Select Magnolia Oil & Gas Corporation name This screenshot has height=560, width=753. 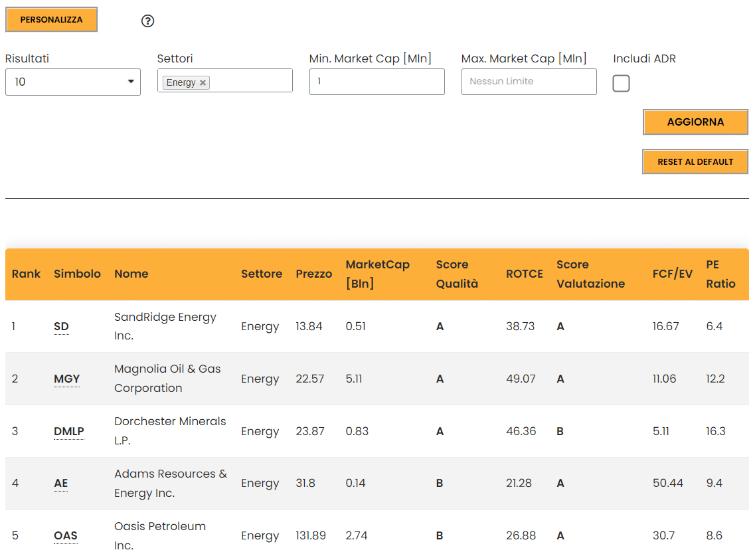click(167, 379)
